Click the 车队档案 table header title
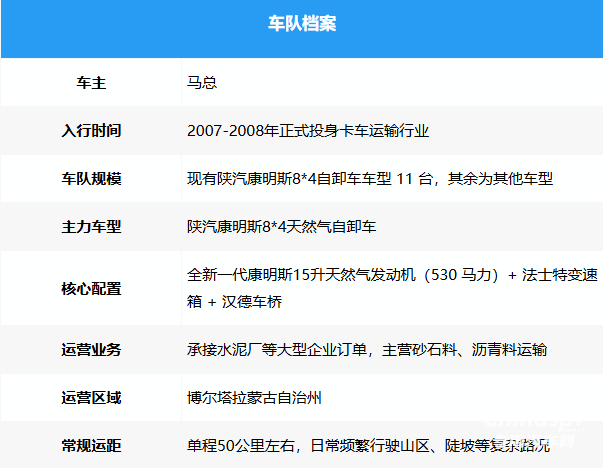The height and width of the screenshot is (468, 603). (302, 23)
